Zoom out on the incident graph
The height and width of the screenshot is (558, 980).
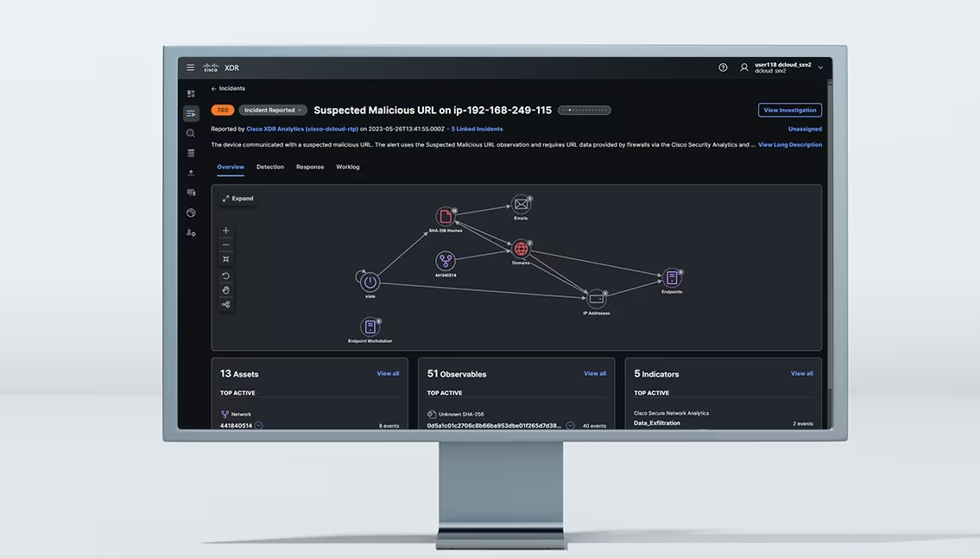click(226, 244)
